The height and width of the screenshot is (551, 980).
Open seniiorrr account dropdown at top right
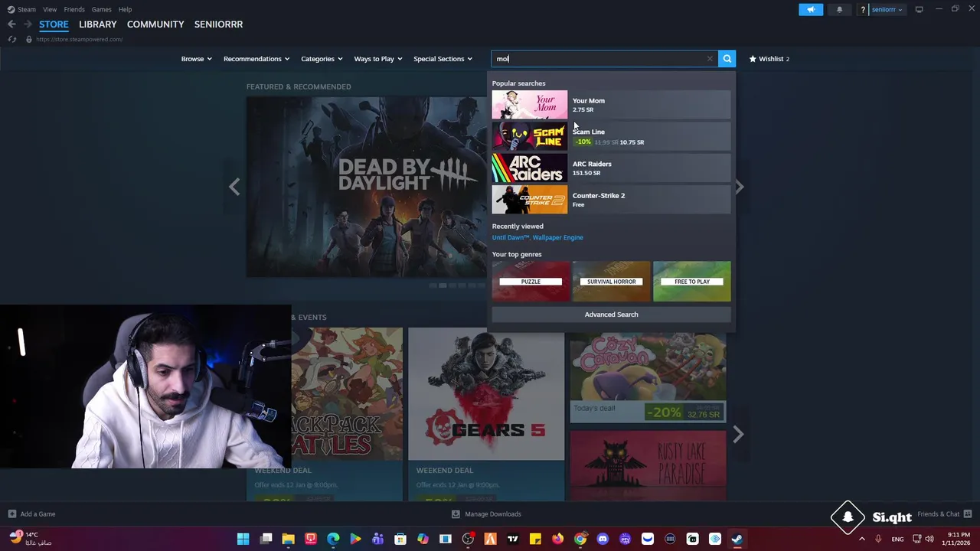[x=887, y=9]
